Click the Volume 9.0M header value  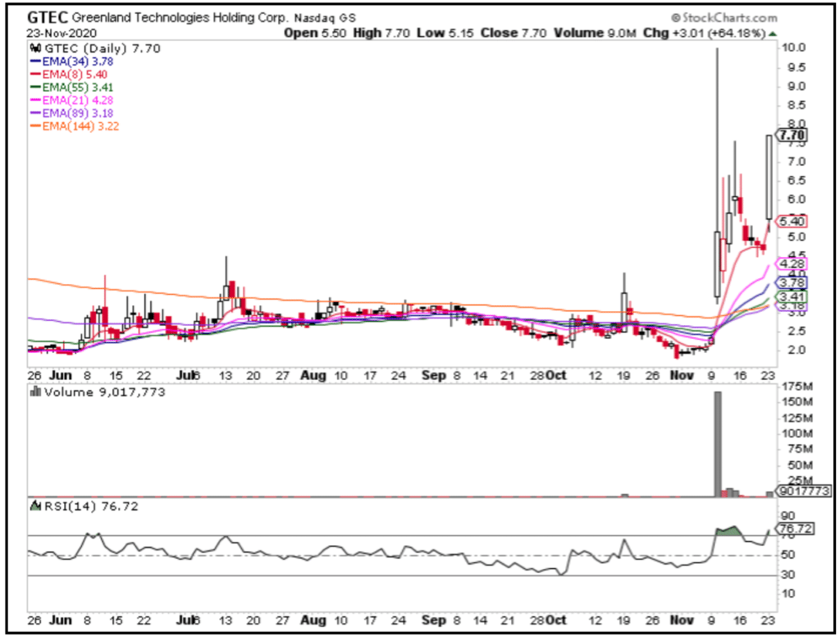click(595, 33)
